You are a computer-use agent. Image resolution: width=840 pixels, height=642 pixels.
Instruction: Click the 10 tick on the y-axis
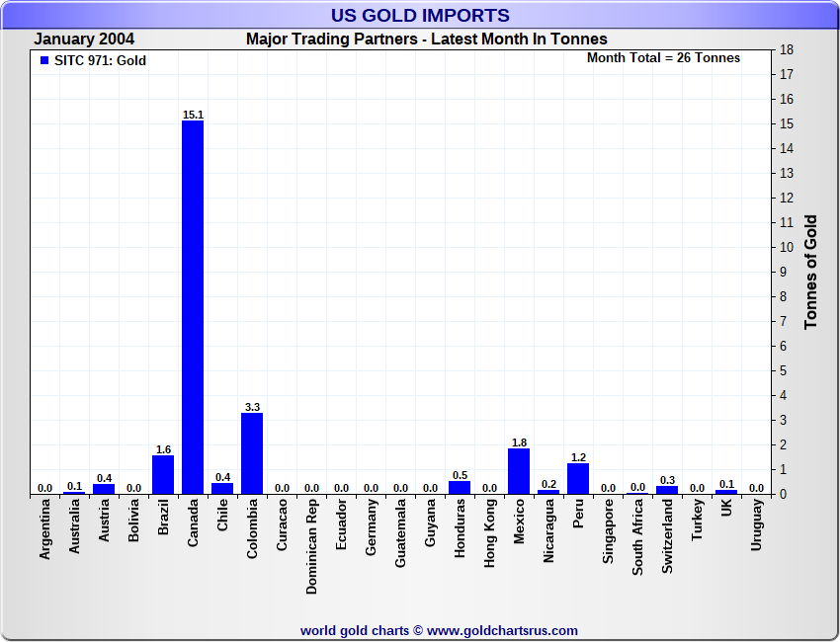coord(787,247)
